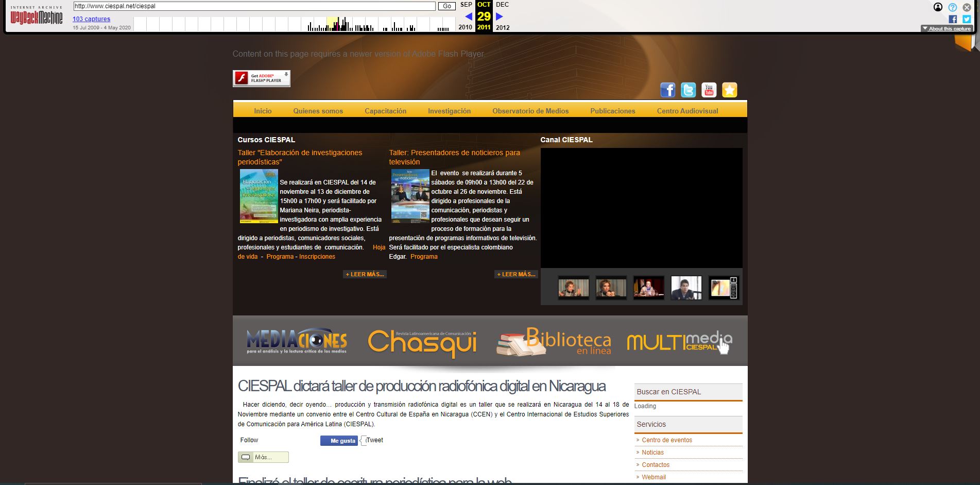This screenshot has height=485, width=980.
Task: Select the first Canal CIESPAL video thumbnail
Action: (x=573, y=288)
